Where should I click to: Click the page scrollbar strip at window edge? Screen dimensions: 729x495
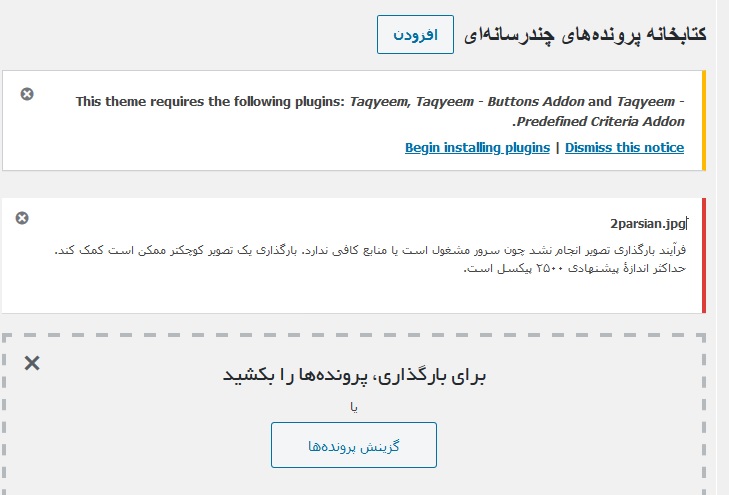pyautogui.click(x=722, y=247)
